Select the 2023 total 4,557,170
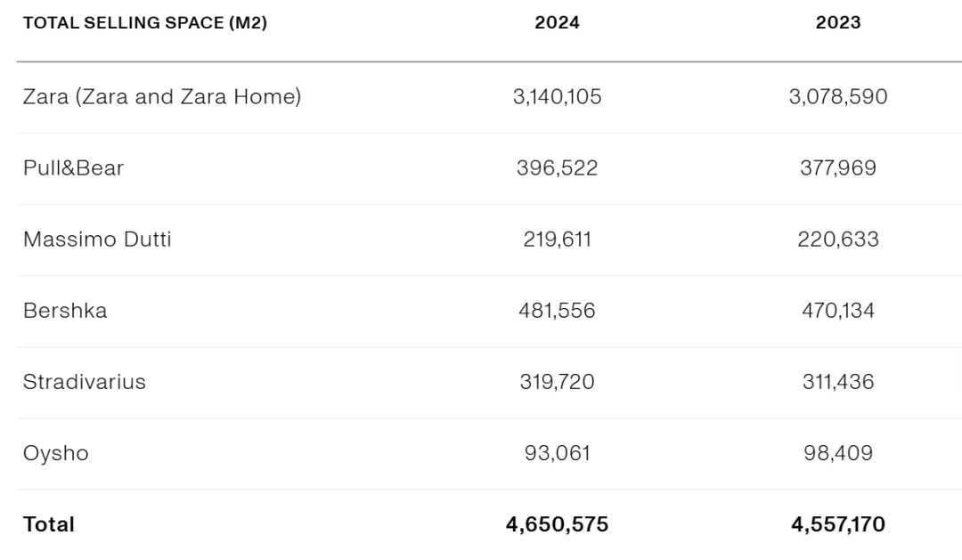The image size is (962, 560). coord(838,524)
